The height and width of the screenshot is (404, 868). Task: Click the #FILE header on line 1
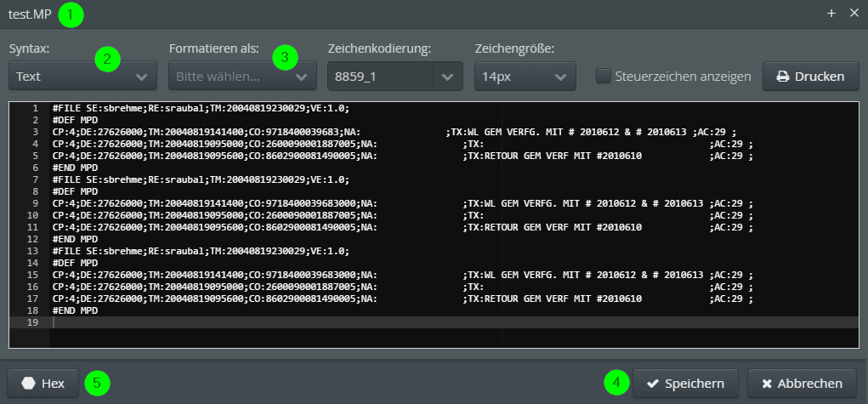(201, 109)
